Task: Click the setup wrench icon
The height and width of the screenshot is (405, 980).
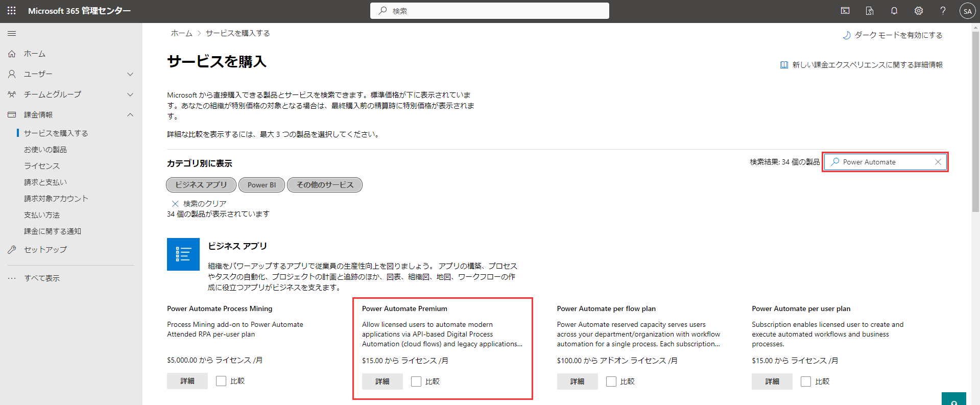Action: coord(12,250)
